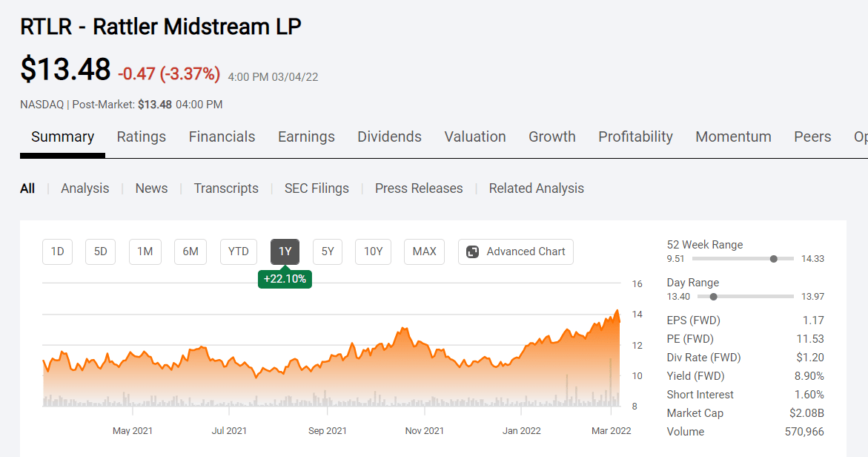Open the SEC Filings section

click(x=317, y=188)
